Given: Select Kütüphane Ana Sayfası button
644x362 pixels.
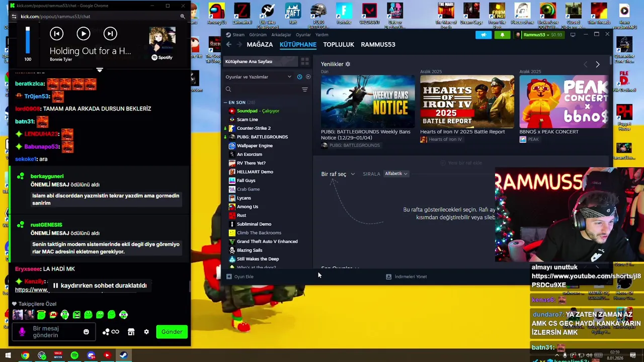Looking at the screenshot, I should click(x=261, y=61).
